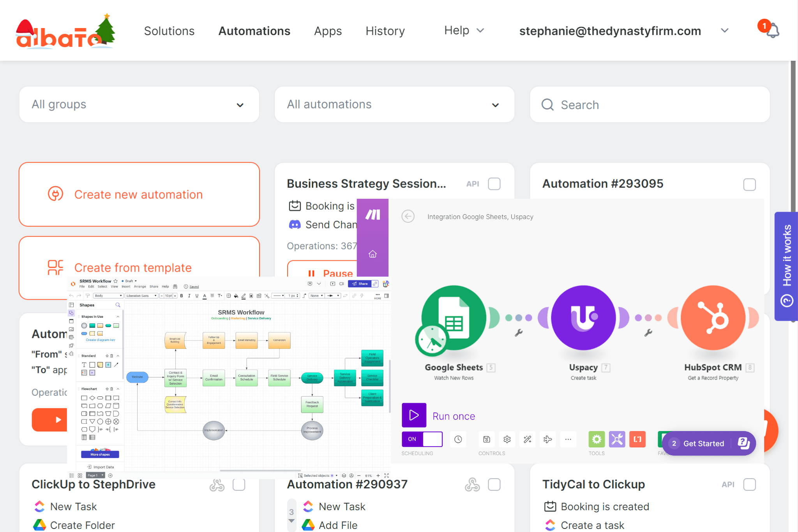Open the How it works side tab
Viewport: 798px width, 532px height.
click(x=786, y=266)
